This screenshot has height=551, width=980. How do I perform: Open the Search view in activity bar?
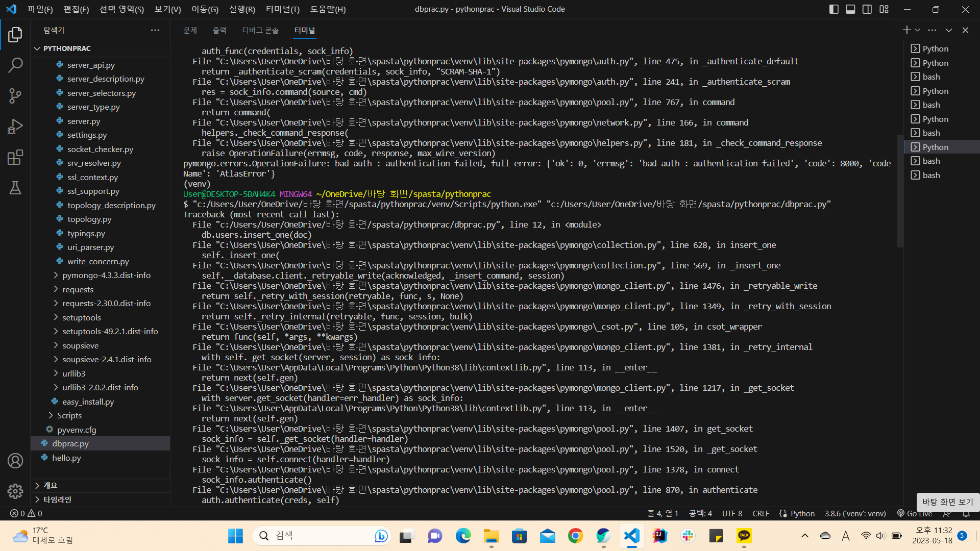tap(15, 65)
